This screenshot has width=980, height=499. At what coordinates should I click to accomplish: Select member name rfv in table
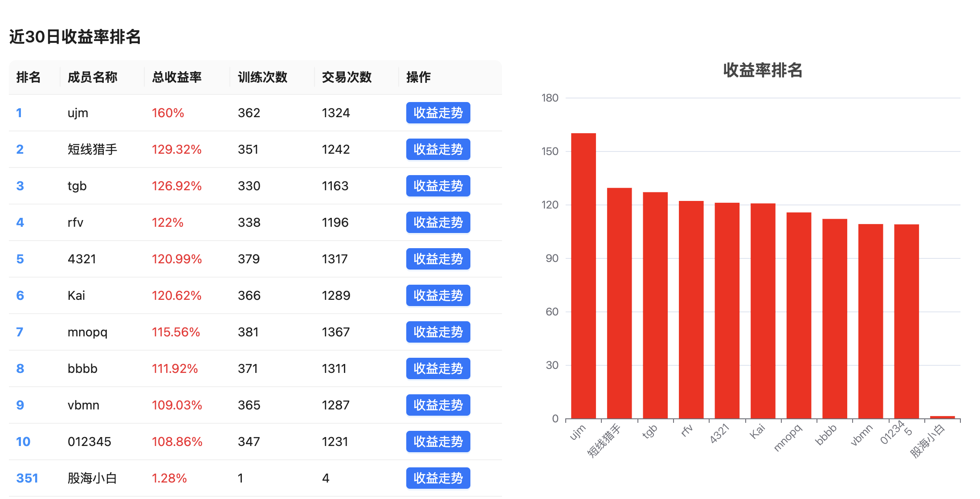(75, 222)
